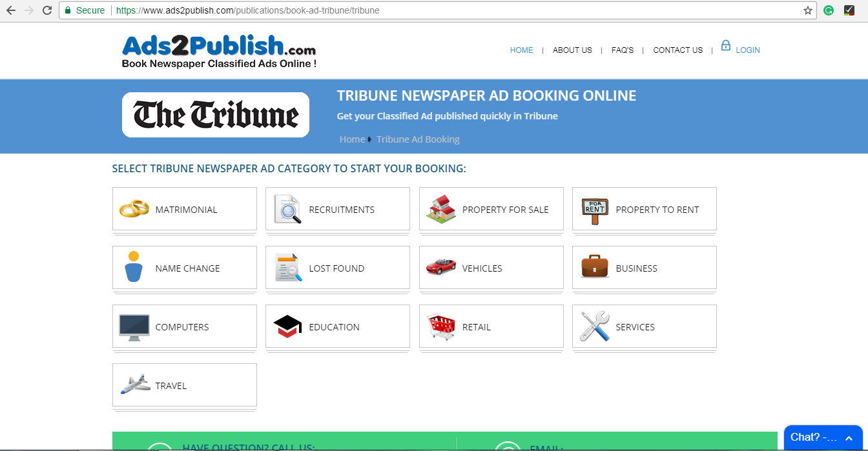Open the CONTACT US link
The height and width of the screenshot is (451, 868).
pos(677,50)
